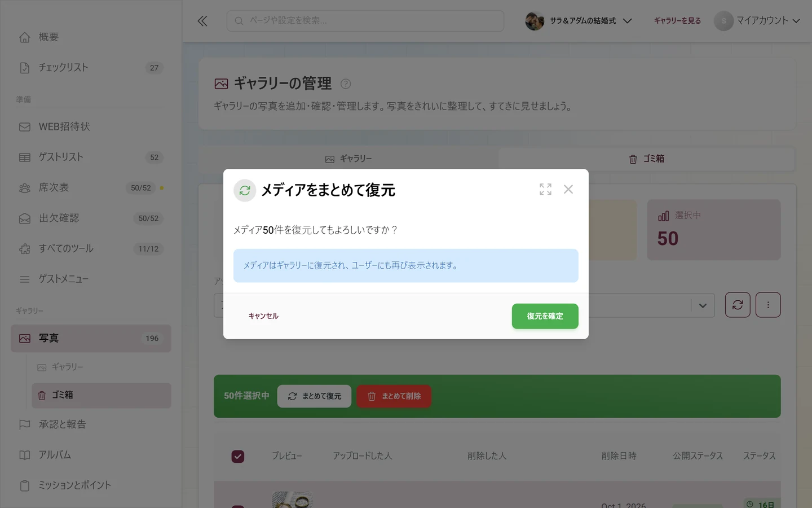The height and width of the screenshot is (508, 812).
Task: Open ギャラリー submenu item in sidebar
Action: [x=101, y=367]
